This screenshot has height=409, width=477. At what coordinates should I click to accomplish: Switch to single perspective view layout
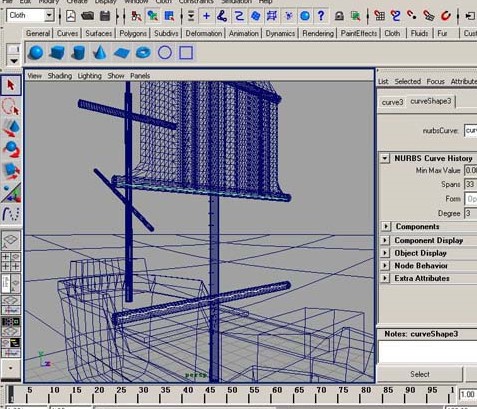[11, 240]
